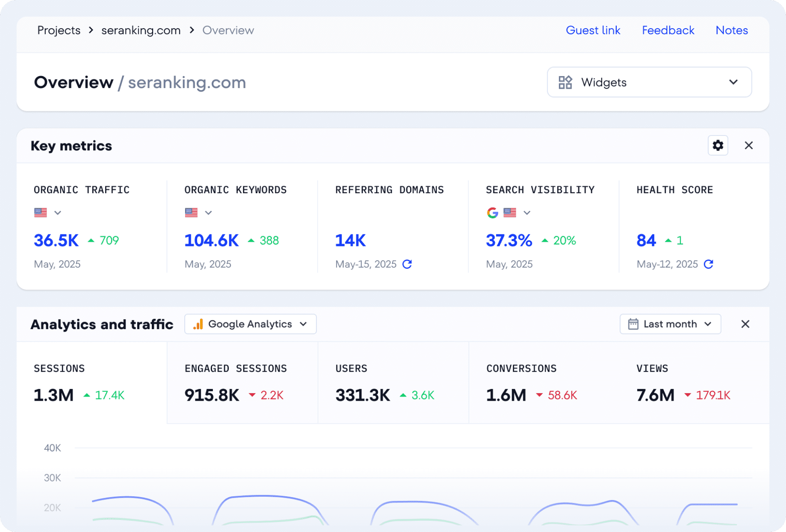Screen dimensions: 786x532
Task: Select the Sessions metric tab
Action: click(x=92, y=383)
